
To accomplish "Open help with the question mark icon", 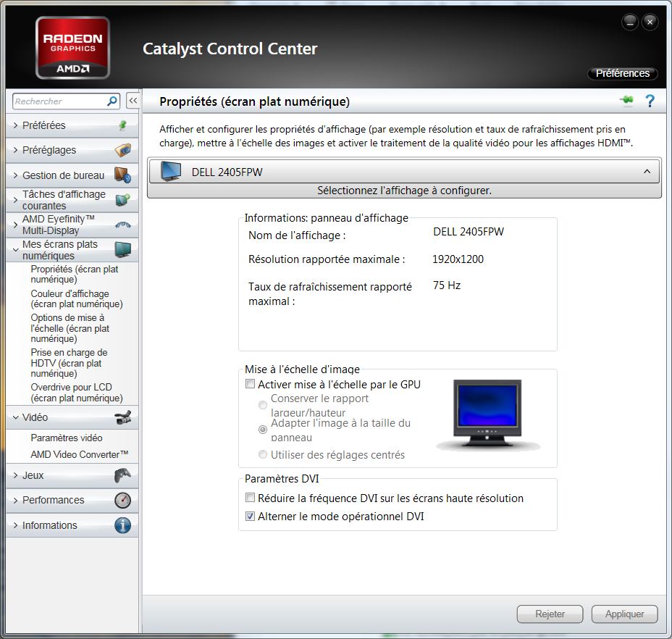I will point(650,101).
